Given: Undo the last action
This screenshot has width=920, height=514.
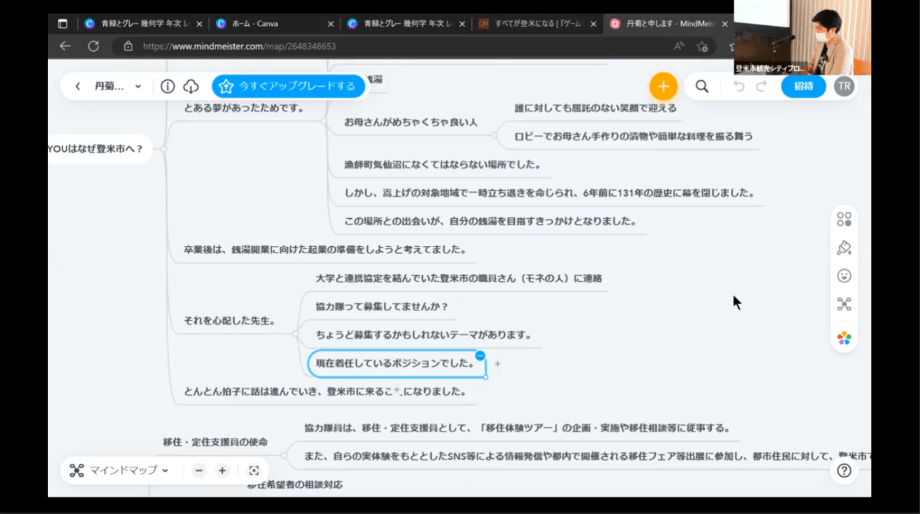Looking at the screenshot, I should point(739,86).
